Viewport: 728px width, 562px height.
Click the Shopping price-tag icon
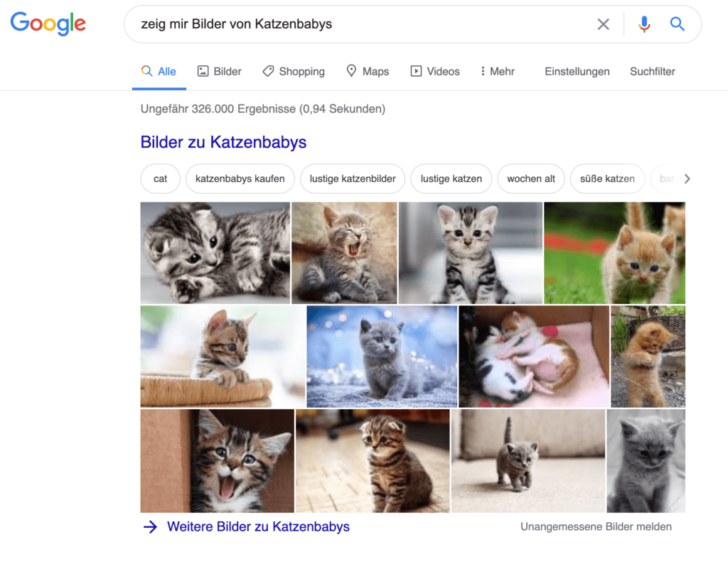click(268, 71)
